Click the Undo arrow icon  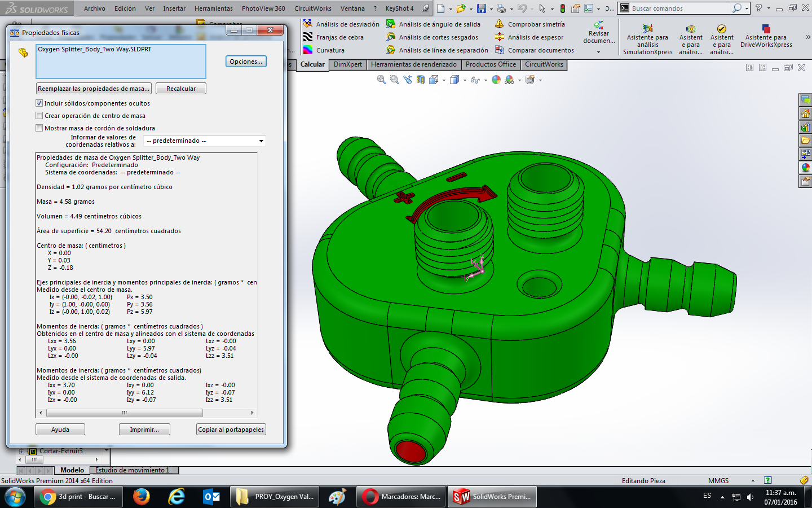[x=522, y=8]
